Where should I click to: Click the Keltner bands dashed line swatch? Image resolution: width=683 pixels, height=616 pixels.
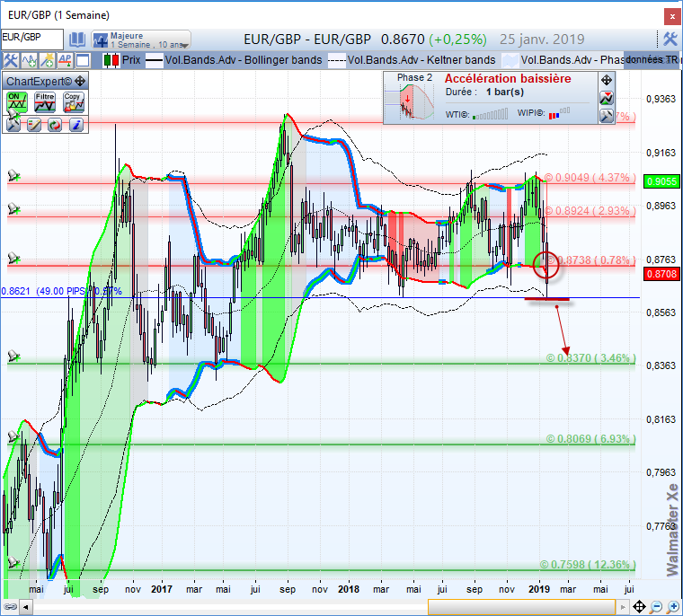(336, 60)
